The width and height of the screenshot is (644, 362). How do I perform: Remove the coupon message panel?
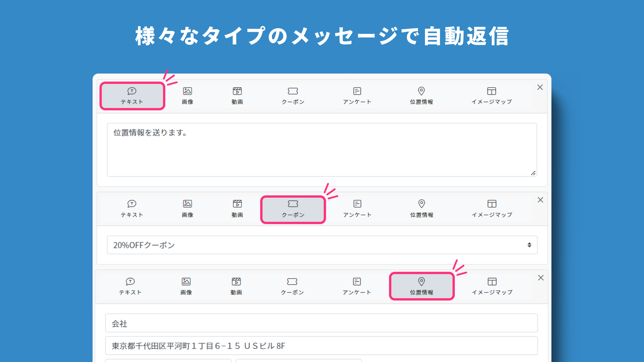pyautogui.click(x=540, y=200)
